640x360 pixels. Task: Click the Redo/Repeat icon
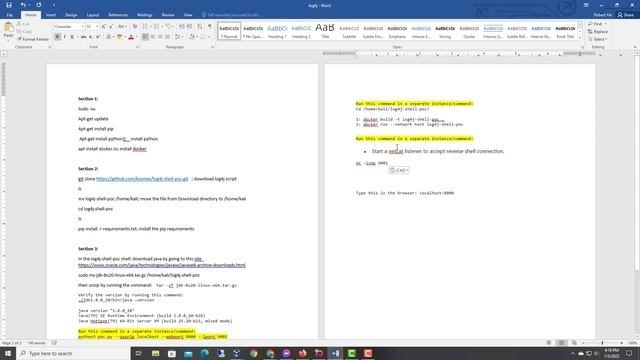click(x=39, y=5)
